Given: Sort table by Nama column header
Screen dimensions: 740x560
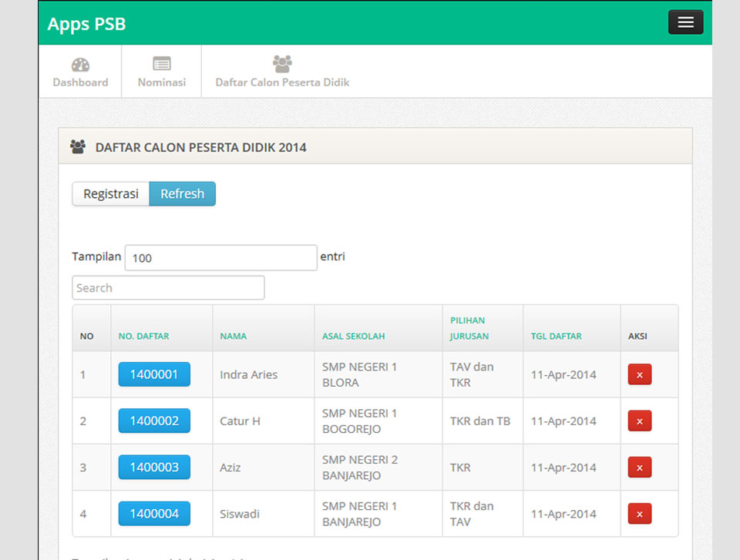Looking at the screenshot, I should [234, 336].
